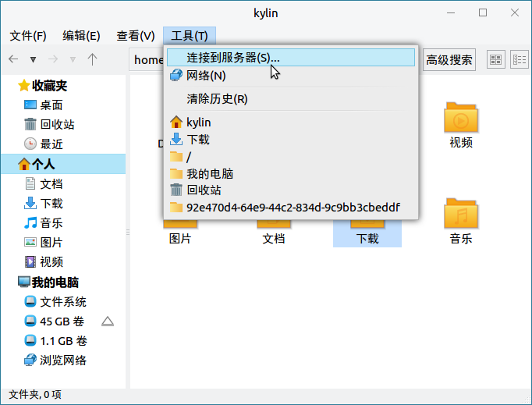Screen dimensions: 532x405
Task: Select 我的电脑 sidebar heading
Action: [x=48, y=282]
